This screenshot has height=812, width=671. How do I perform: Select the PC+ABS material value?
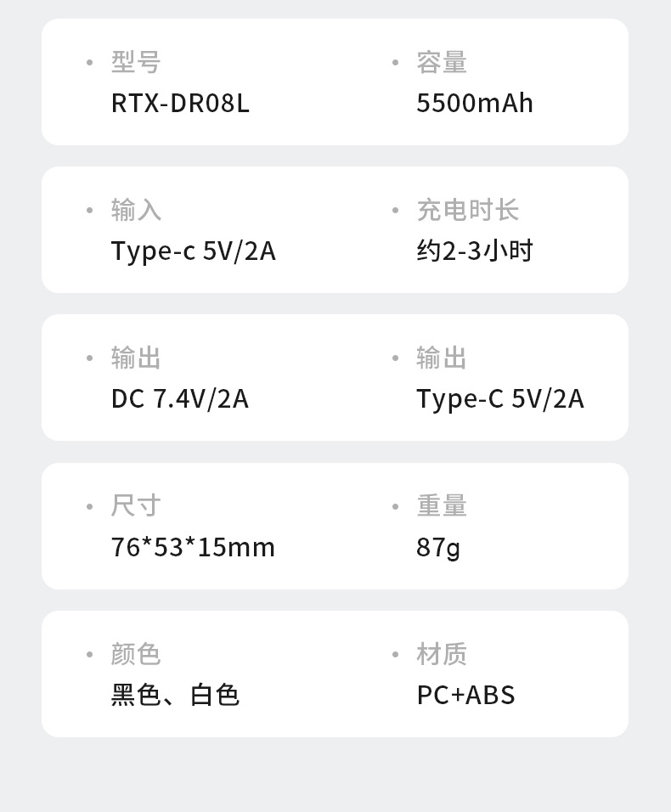(x=465, y=695)
